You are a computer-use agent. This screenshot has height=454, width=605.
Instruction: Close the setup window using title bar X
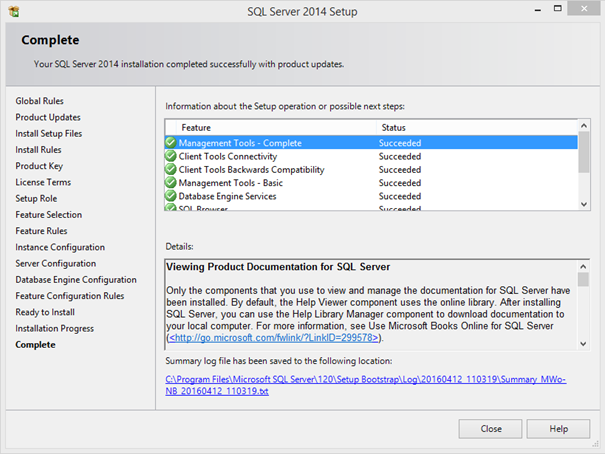584,8
